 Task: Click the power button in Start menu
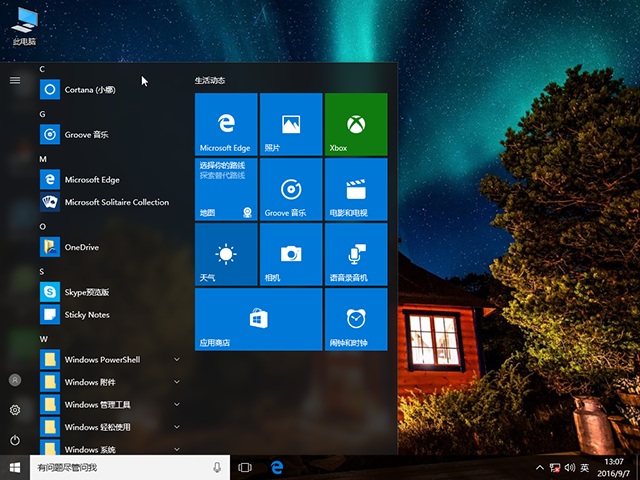tap(15, 440)
